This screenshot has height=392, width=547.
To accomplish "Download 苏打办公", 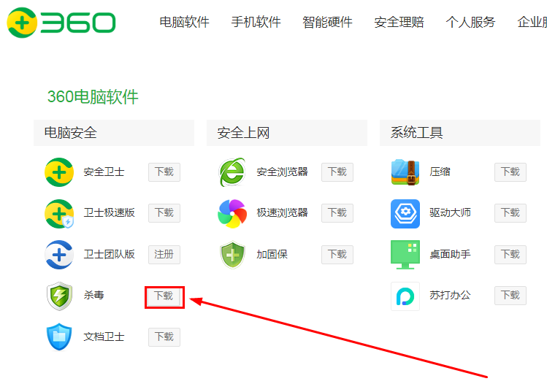I will (x=510, y=296).
